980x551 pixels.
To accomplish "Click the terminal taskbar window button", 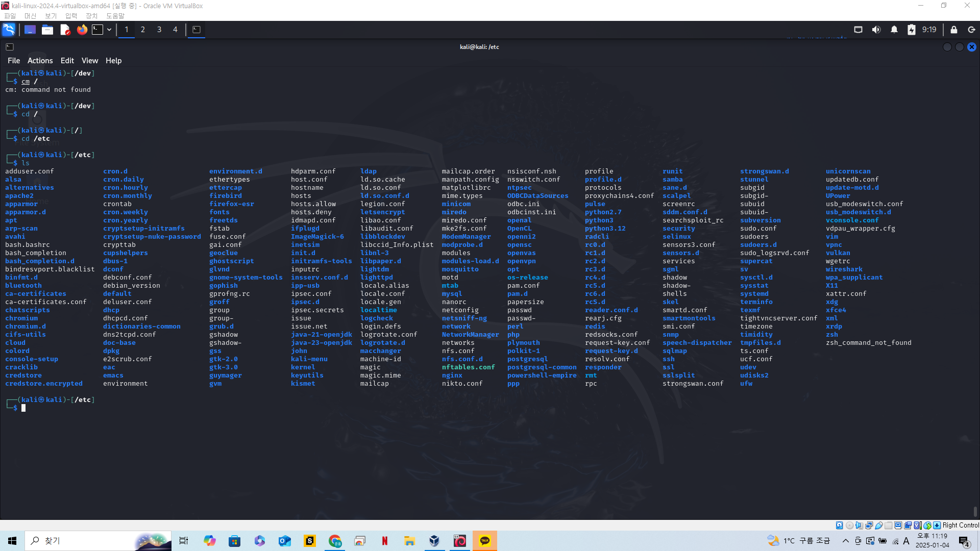I will 197,30.
